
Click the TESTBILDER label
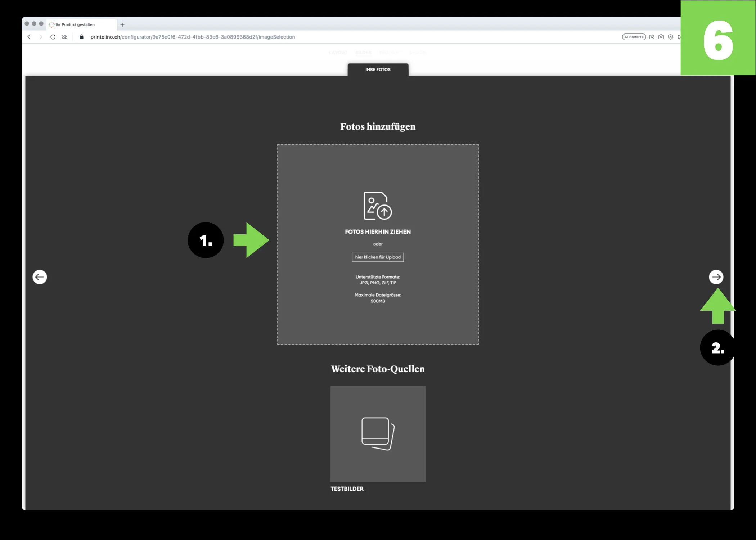pyautogui.click(x=347, y=489)
